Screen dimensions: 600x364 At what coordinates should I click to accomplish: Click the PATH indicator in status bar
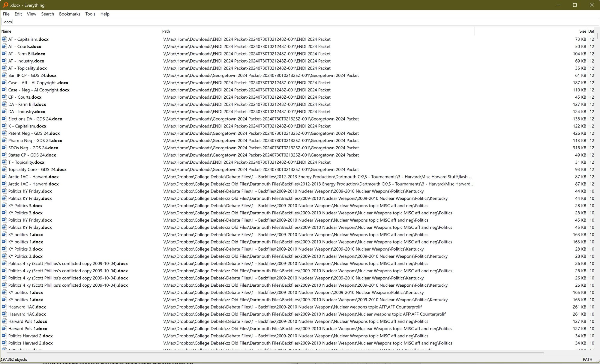click(587, 359)
